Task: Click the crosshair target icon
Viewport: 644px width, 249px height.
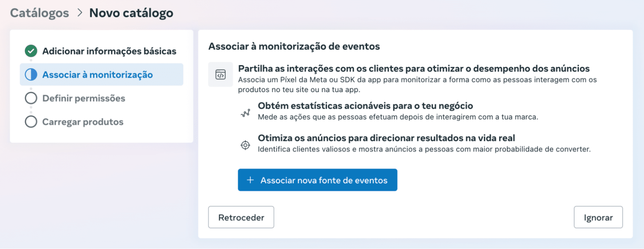Action: click(246, 145)
